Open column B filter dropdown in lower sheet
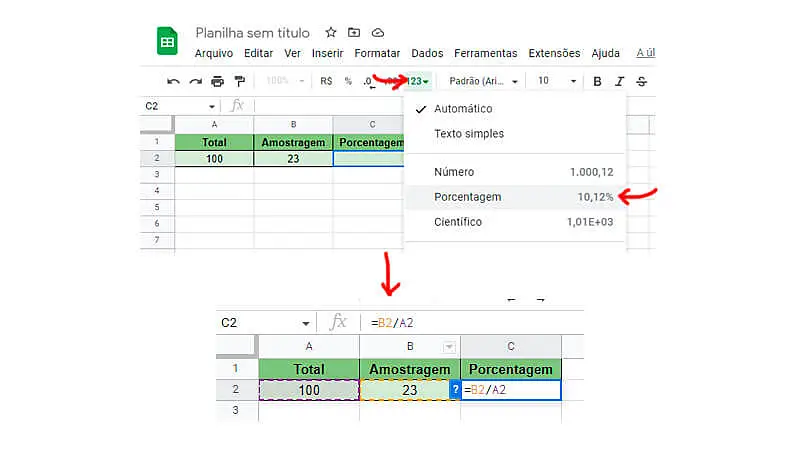 (x=448, y=347)
